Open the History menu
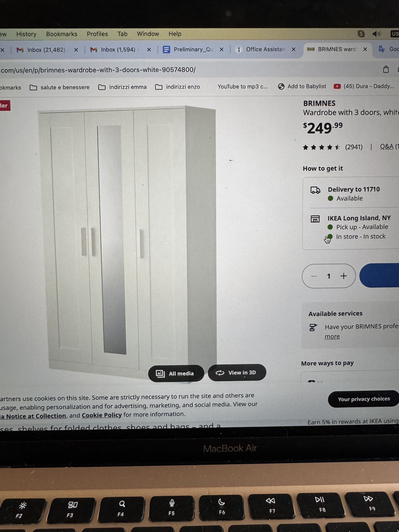Screen dimensions: 399x532 point(26,34)
